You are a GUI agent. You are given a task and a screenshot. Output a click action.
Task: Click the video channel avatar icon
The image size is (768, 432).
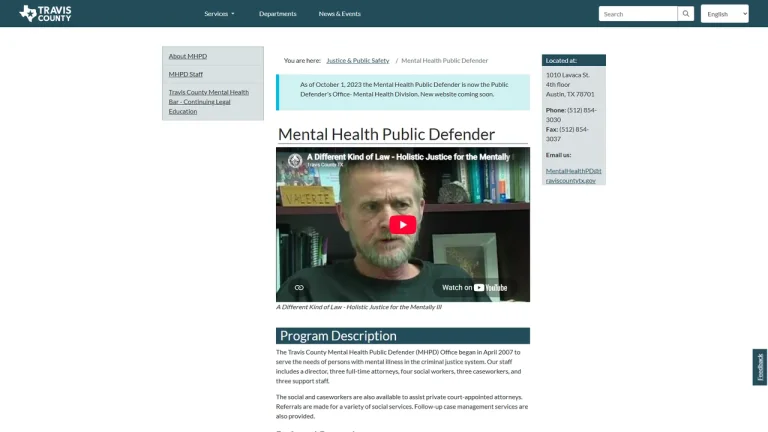295,160
